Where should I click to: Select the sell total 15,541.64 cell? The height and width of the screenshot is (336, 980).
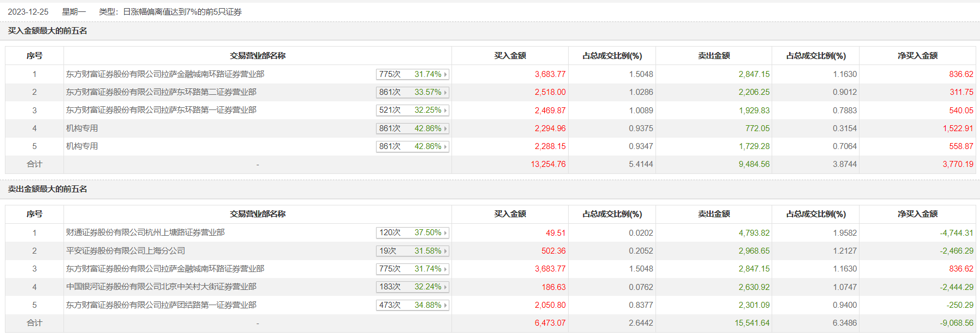pos(752,323)
